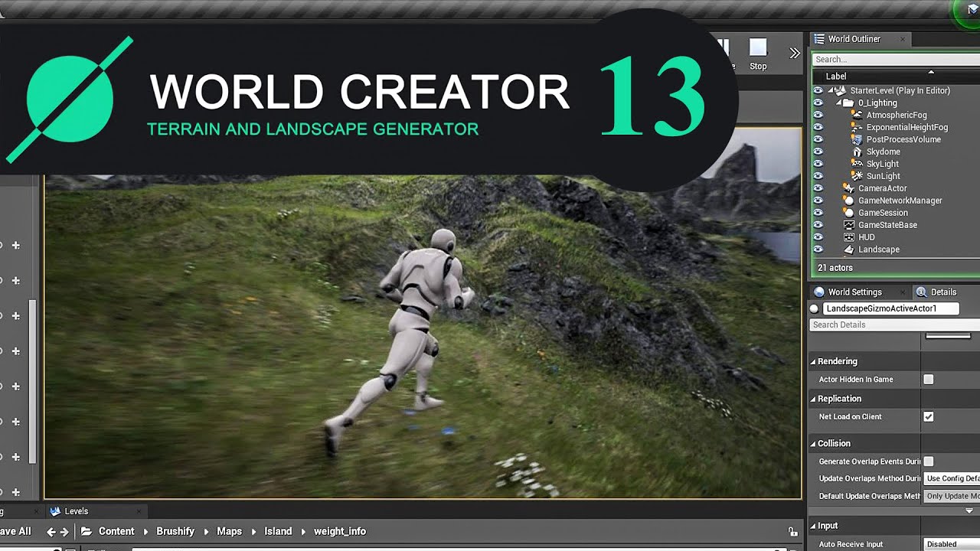Select the HUD actor icon
The width and height of the screenshot is (980, 551).
pos(848,237)
